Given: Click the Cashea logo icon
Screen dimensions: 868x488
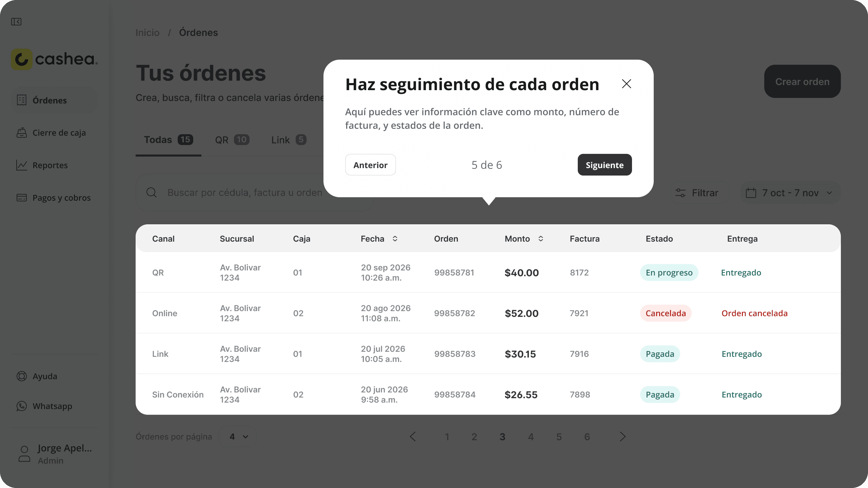Looking at the screenshot, I should (x=22, y=59).
